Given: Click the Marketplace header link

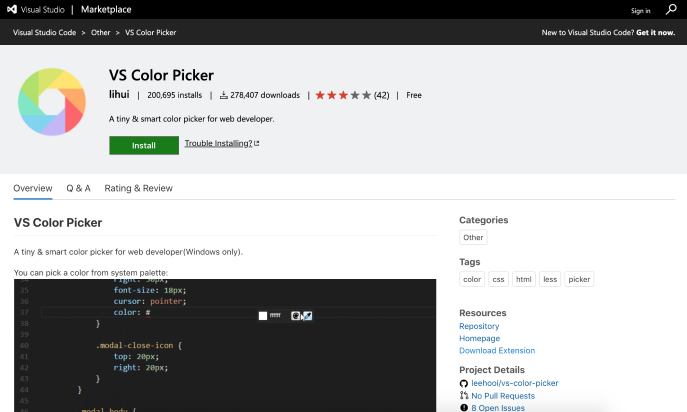Looking at the screenshot, I should (x=106, y=10).
